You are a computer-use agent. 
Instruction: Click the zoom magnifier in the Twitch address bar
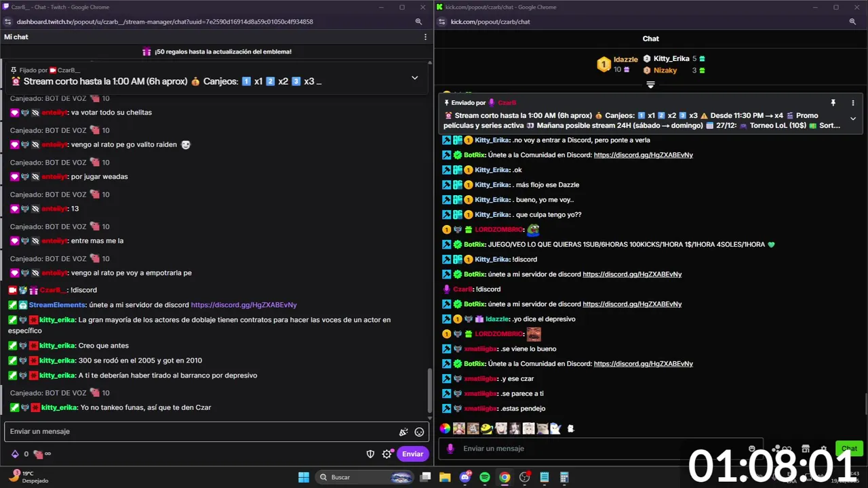[418, 22]
